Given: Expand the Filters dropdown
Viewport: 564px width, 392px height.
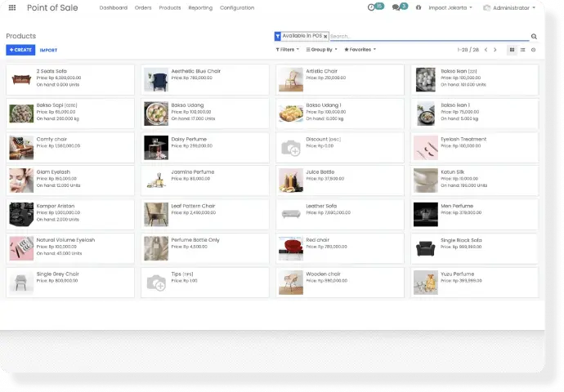Looking at the screenshot, I should (x=288, y=50).
